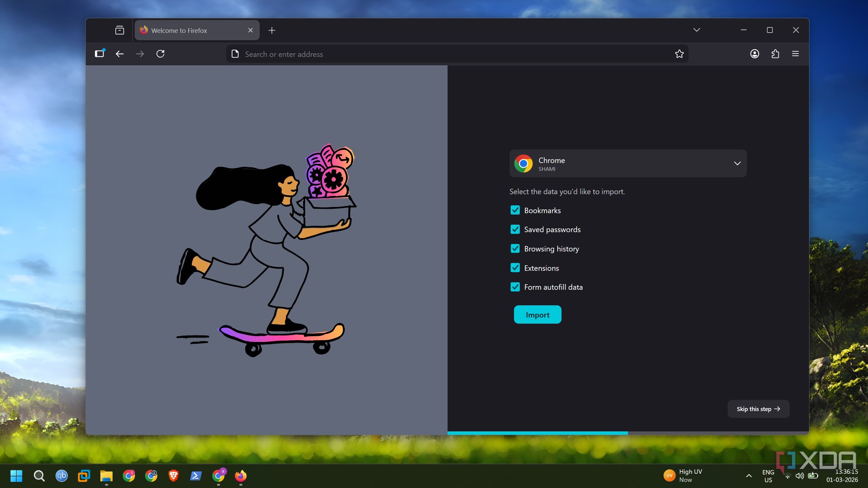Click the Import button
Viewport: 868px width, 488px height.
click(x=537, y=314)
